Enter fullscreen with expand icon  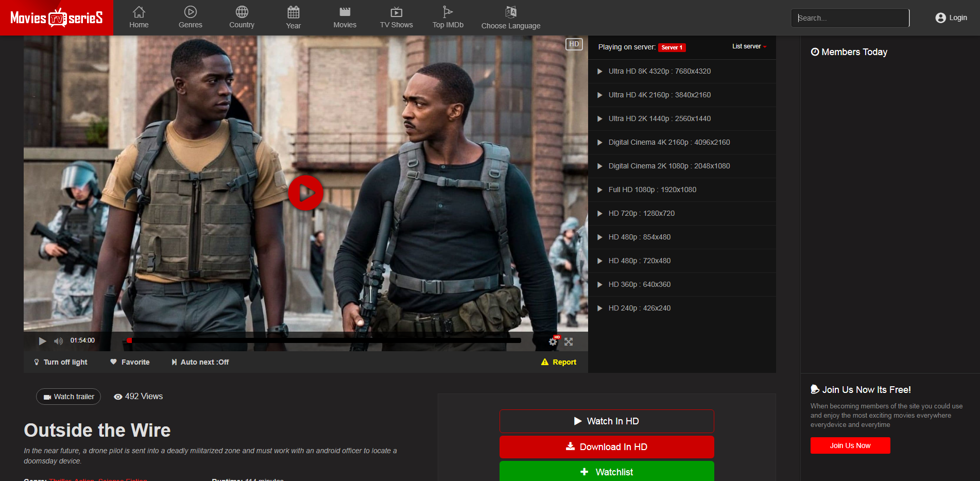569,341
